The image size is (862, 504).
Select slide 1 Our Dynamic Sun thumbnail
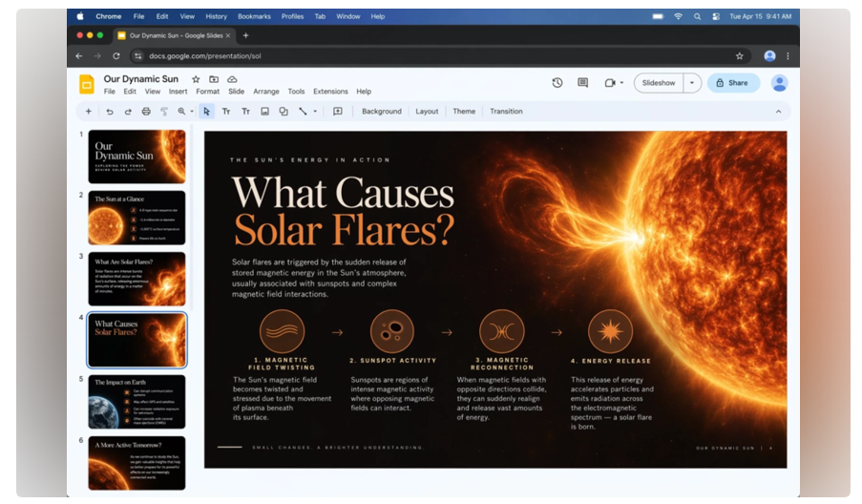[x=137, y=157]
